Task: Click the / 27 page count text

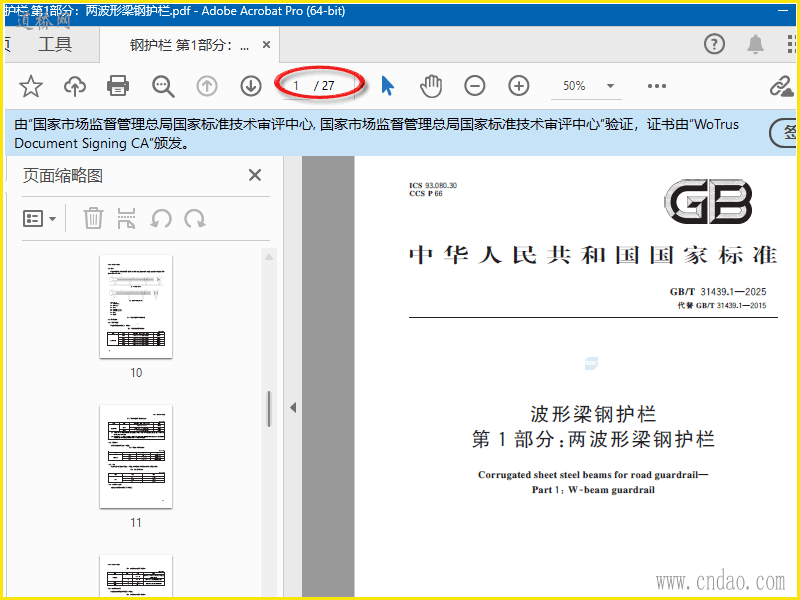Action: coord(324,86)
